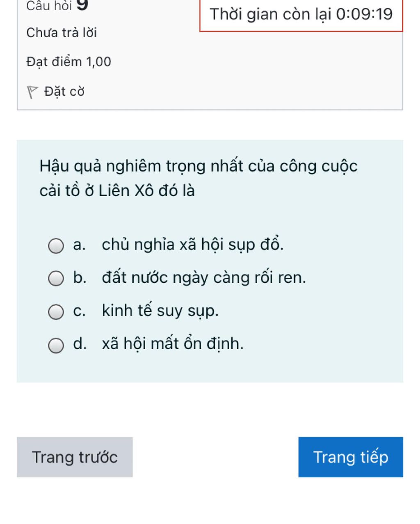
Task: Click the "c." option letter label
Action: click(79, 311)
